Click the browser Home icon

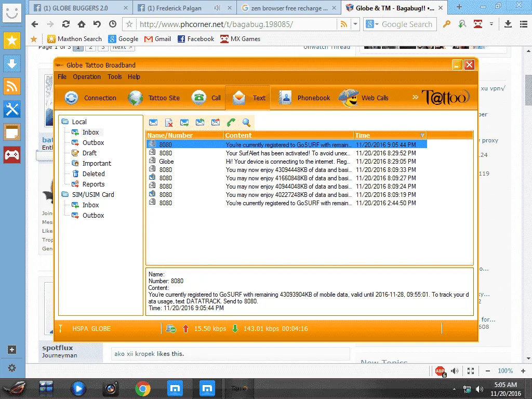(x=82, y=24)
